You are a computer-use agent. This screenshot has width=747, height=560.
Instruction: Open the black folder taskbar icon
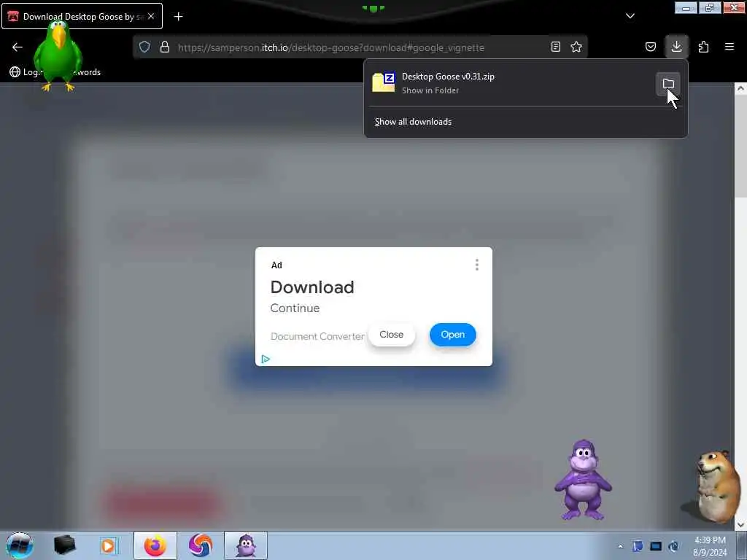click(65, 545)
